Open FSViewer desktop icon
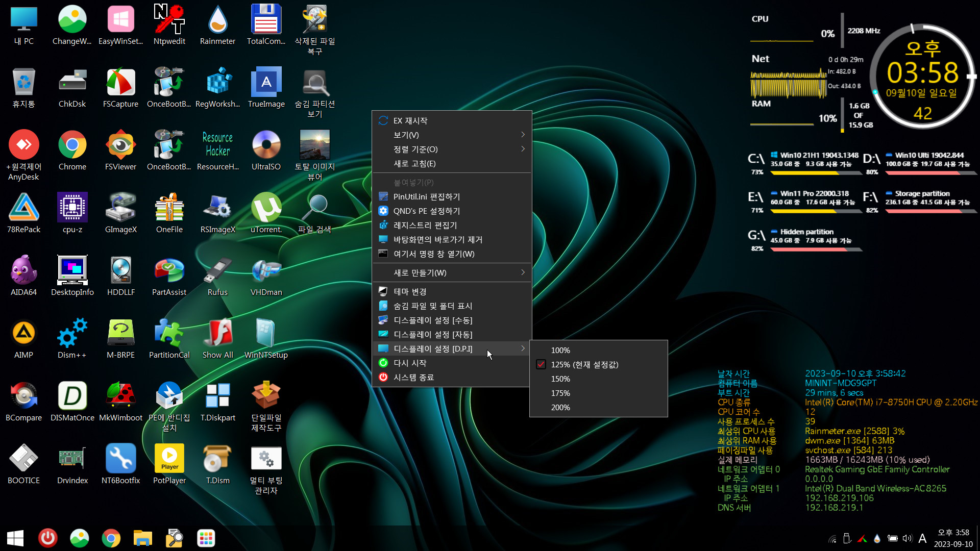The width and height of the screenshot is (980, 551). (120, 150)
